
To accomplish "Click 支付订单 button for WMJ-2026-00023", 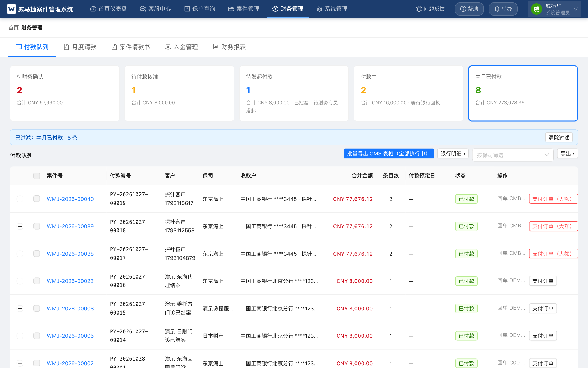I will (543, 281).
